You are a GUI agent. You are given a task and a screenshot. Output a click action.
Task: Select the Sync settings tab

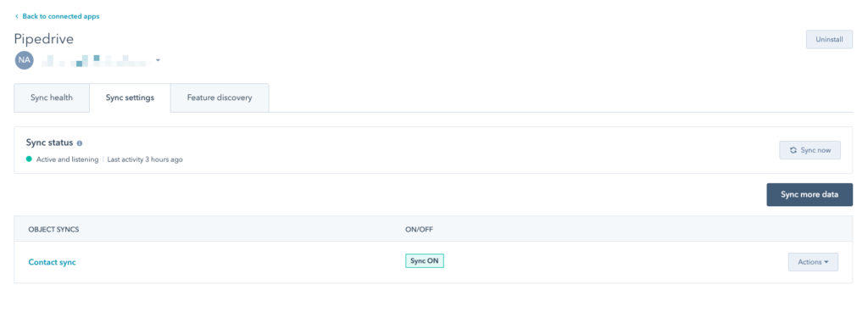coord(130,98)
